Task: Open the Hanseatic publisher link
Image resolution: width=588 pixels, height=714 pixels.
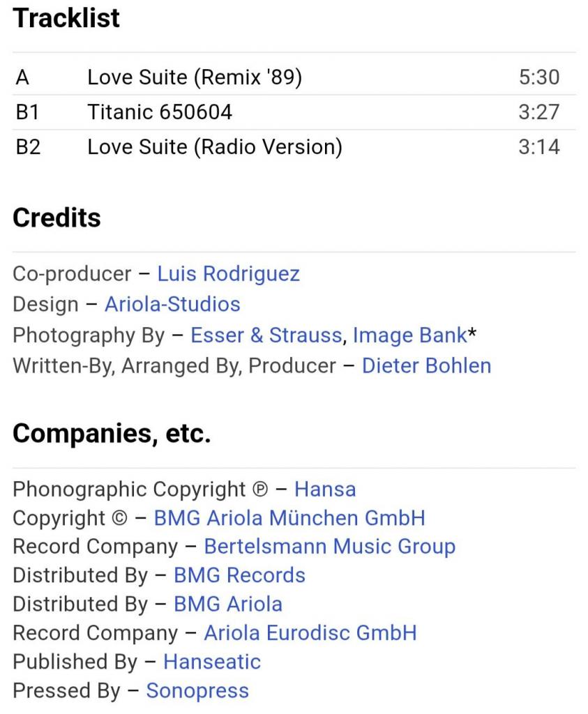Action: pos(212,662)
